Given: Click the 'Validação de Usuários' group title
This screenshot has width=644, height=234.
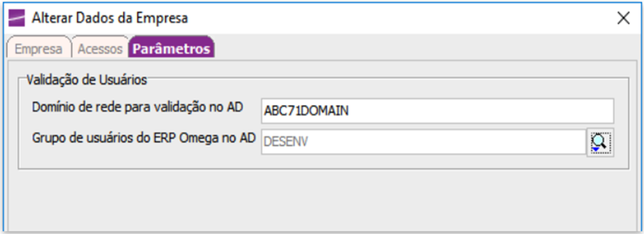Looking at the screenshot, I should pyautogui.click(x=87, y=80).
